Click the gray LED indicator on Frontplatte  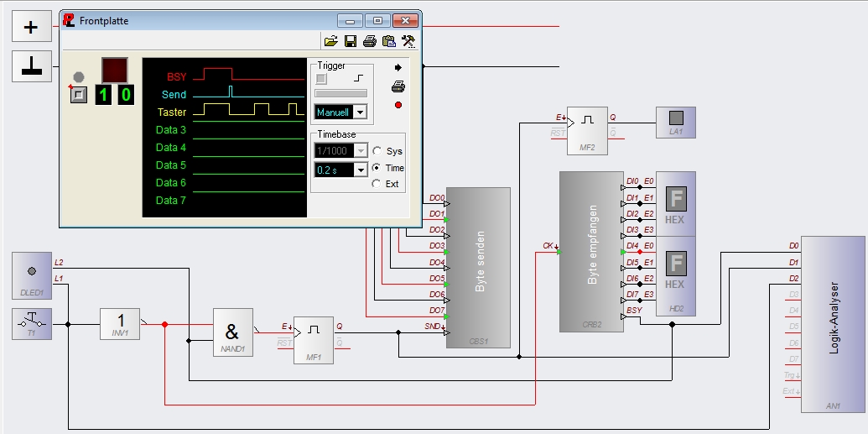pyautogui.click(x=79, y=77)
